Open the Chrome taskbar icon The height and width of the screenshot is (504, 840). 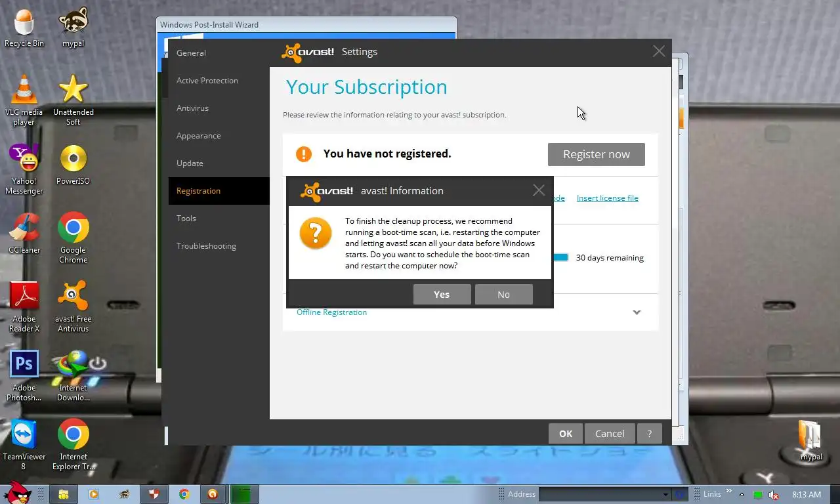pos(184,494)
